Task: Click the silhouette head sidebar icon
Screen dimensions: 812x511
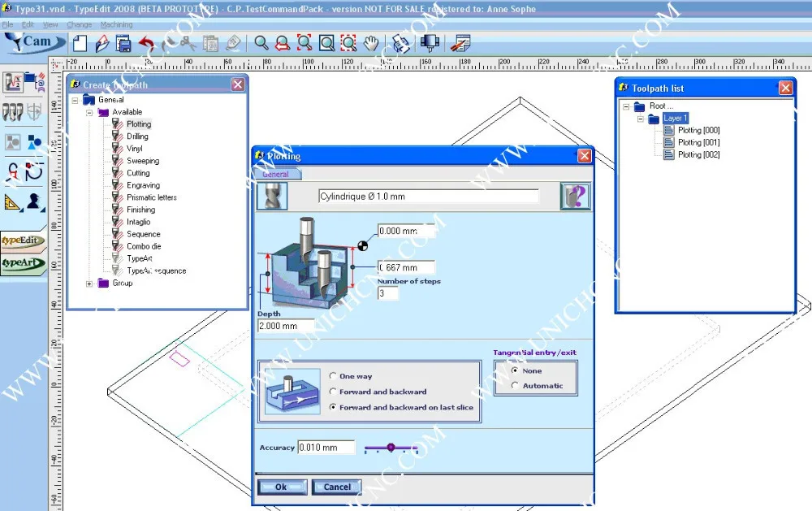Action: [35, 201]
